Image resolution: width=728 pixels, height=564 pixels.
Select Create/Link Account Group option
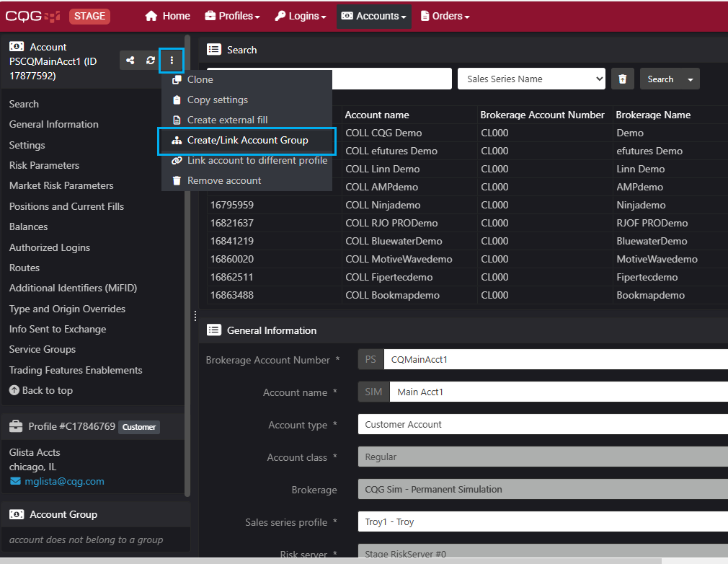coord(247,141)
